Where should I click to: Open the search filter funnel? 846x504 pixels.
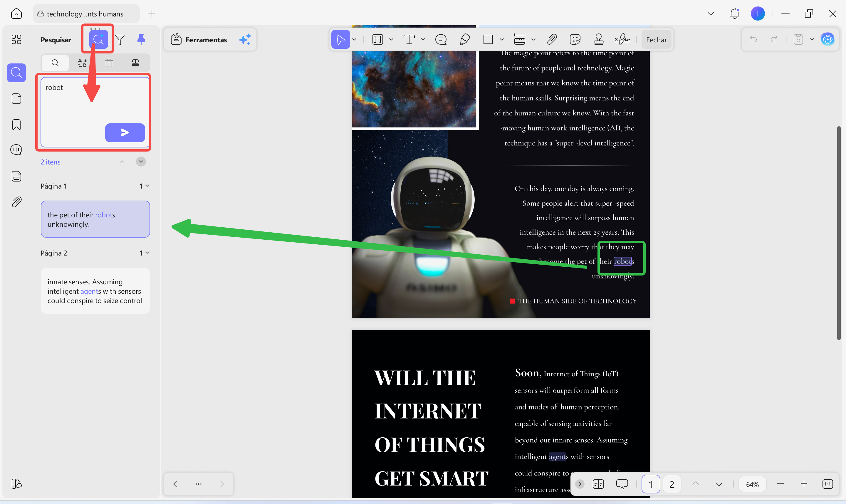(x=120, y=40)
